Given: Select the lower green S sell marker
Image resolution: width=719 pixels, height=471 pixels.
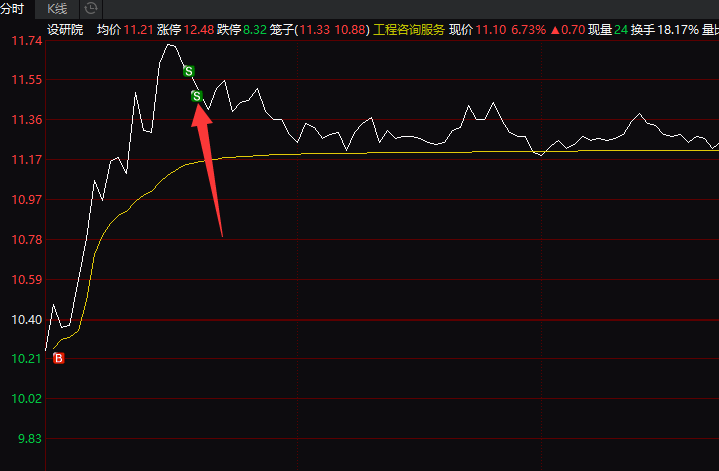Looking at the screenshot, I should [197, 96].
